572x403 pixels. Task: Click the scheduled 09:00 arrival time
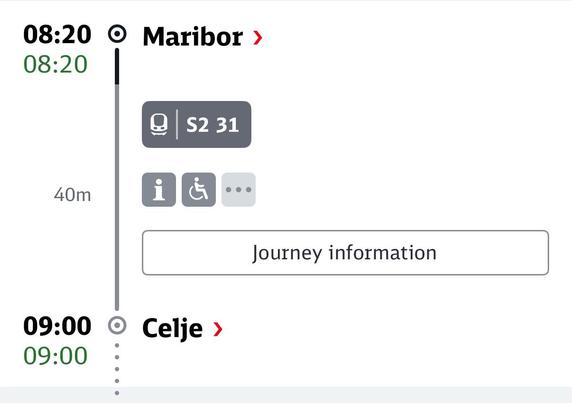pyautogui.click(x=57, y=326)
